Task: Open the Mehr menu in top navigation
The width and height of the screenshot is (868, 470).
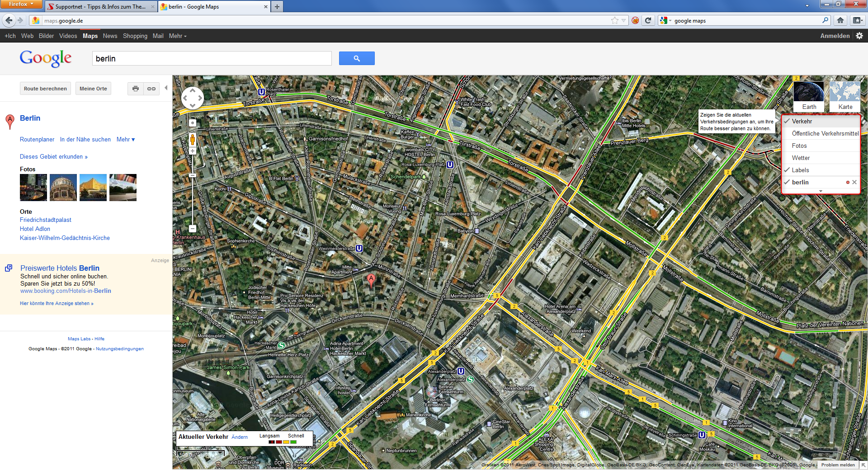Action: (177, 36)
